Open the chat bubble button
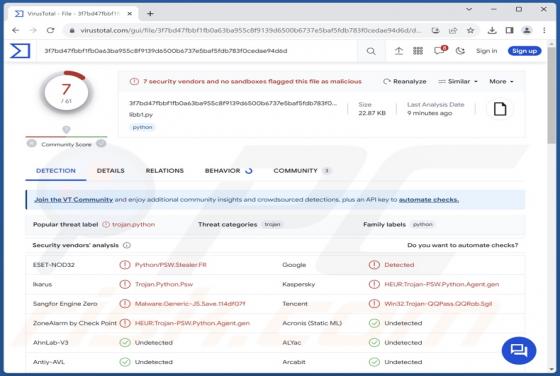The width and height of the screenshot is (560, 376). [519, 350]
